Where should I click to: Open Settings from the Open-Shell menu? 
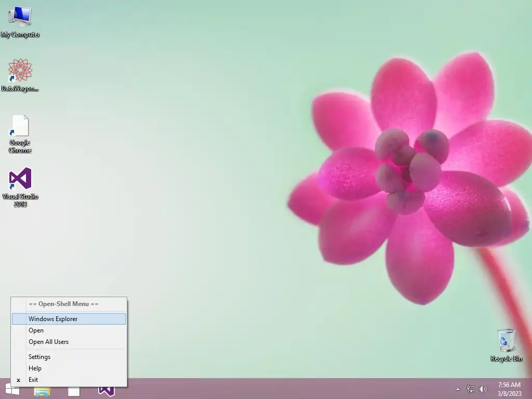(x=69, y=357)
